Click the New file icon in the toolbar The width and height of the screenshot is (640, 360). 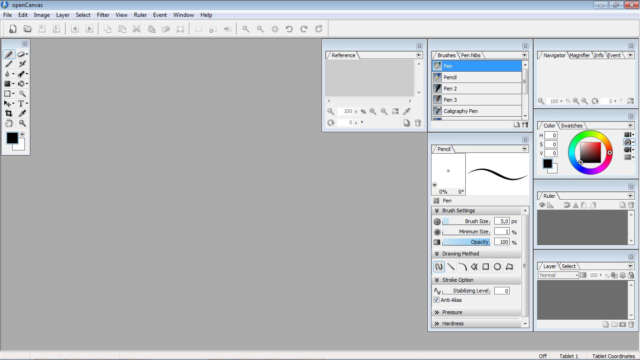pyautogui.click(x=13, y=29)
